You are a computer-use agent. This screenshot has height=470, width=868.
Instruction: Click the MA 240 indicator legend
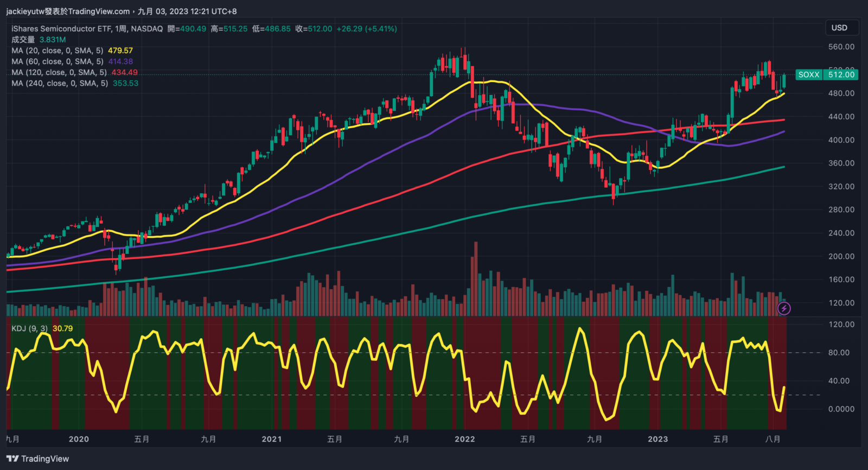59,83
